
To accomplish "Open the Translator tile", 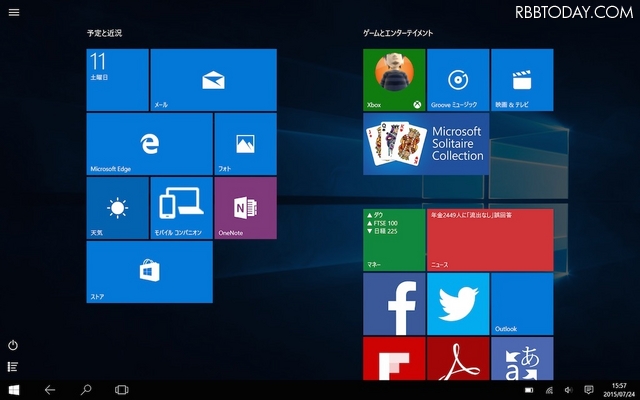I will (522, 358).
